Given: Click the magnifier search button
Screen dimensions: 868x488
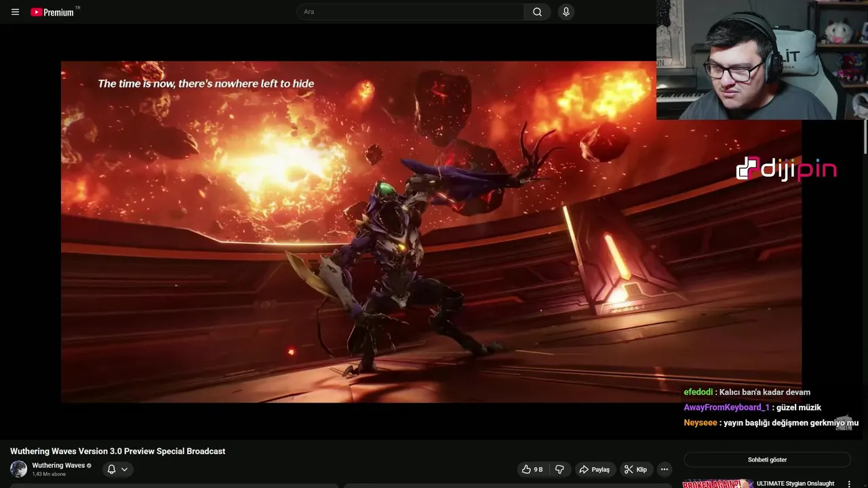Looking at the screenshot, I should pyautogui.click(x=537, y=12).
